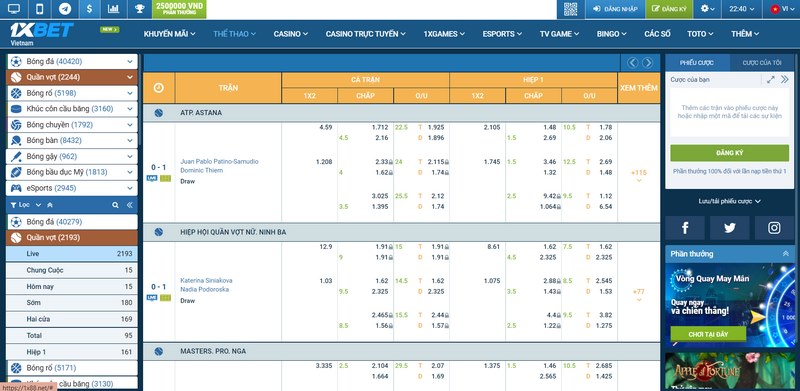Open the statistics bar chart icon
Image resolution: width=800 pixels, height=391 pixels.
[x=113, y=9]
